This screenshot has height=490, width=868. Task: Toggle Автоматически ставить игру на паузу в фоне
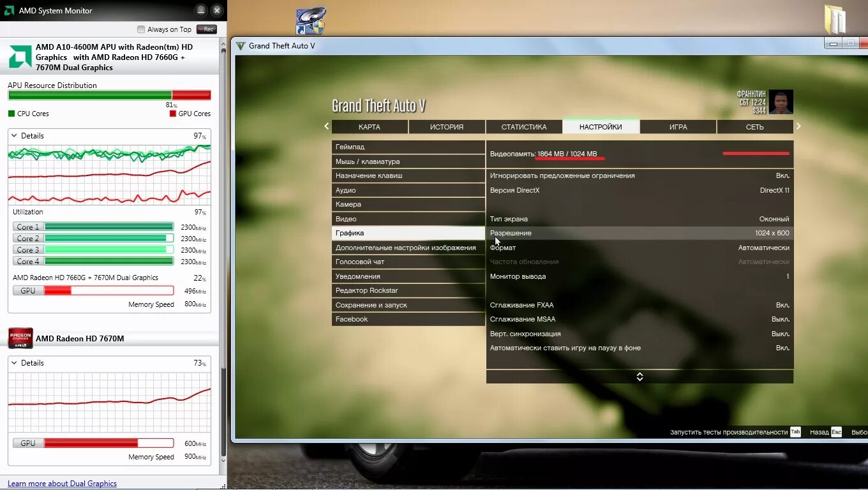tap(640, 348)
